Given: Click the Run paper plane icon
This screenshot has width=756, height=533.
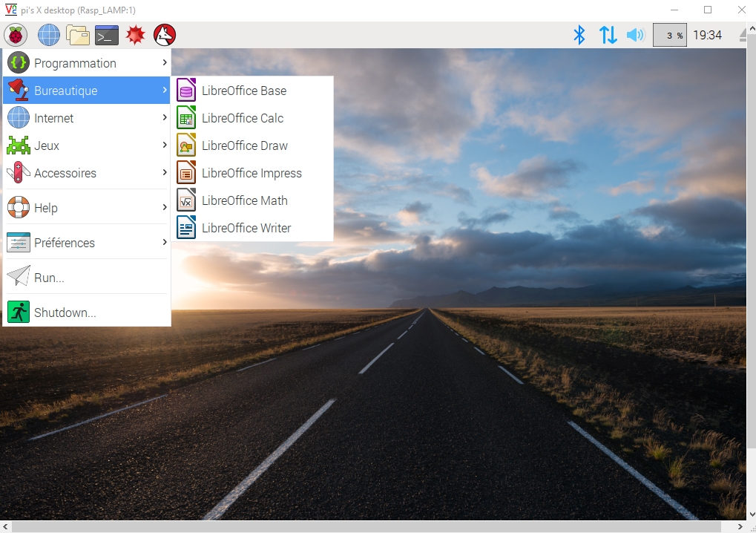Looking at the screenshot, I should (x=19, y=276).
